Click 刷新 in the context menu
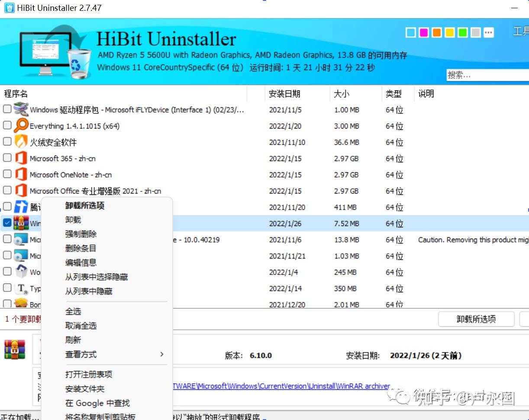 (x=73, y=340)
